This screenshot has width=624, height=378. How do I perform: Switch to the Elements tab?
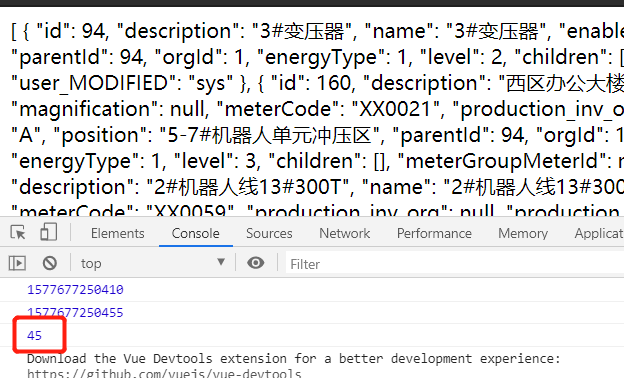(117, 233)
